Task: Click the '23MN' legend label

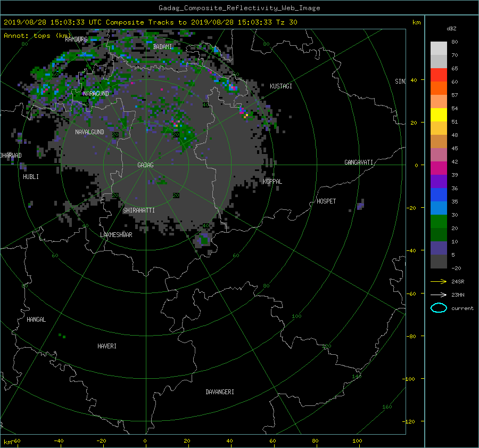Action: [x=458, y=295]
